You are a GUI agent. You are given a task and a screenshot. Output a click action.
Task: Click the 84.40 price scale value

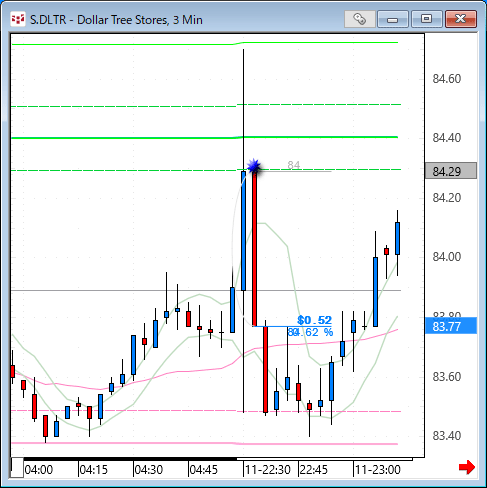447,137
